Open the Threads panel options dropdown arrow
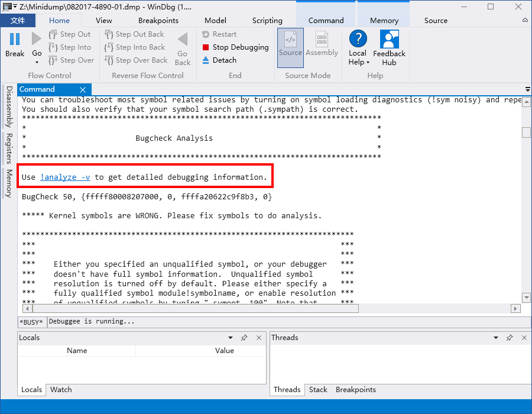The width and height of the screenshot is (532, 414). 496,338
